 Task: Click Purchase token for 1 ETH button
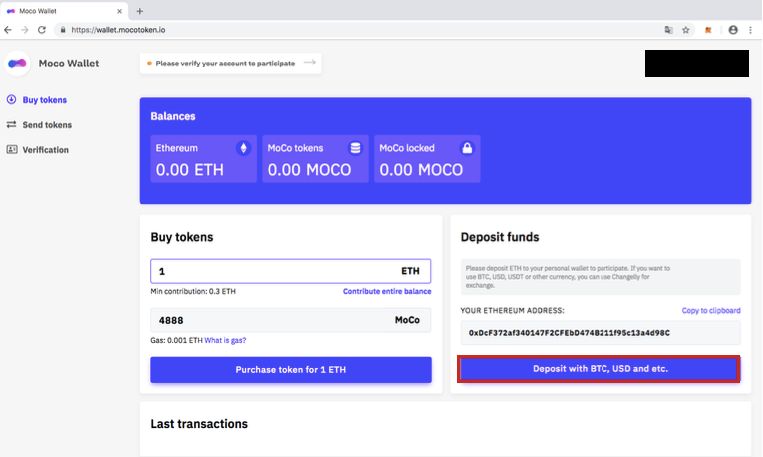point(291,370)
